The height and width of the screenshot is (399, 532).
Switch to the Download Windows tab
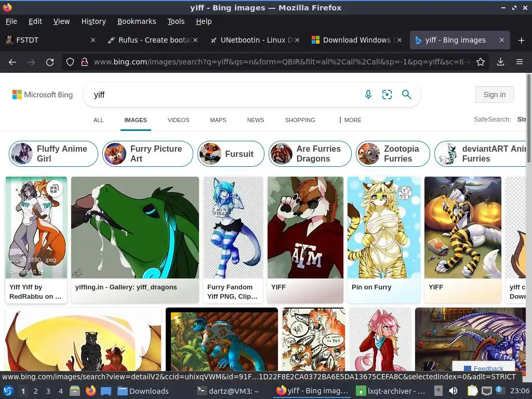(357, 40)
